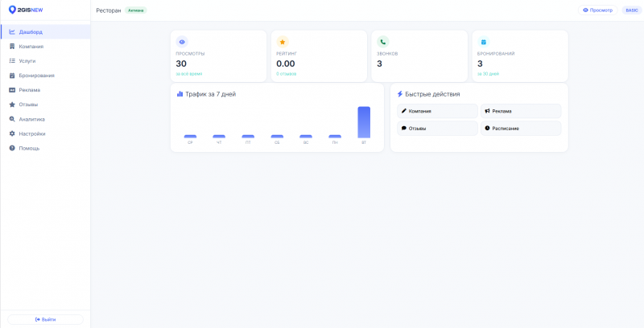The image size is (644, 328).
Task: Open Аналитика magnifier icon in the sidebar
Action: (12, 119)
